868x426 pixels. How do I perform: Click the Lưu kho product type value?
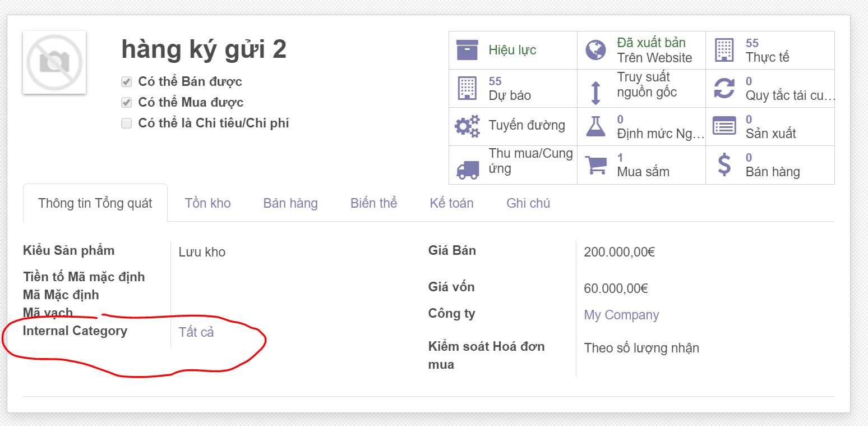[x=202, y=252]
